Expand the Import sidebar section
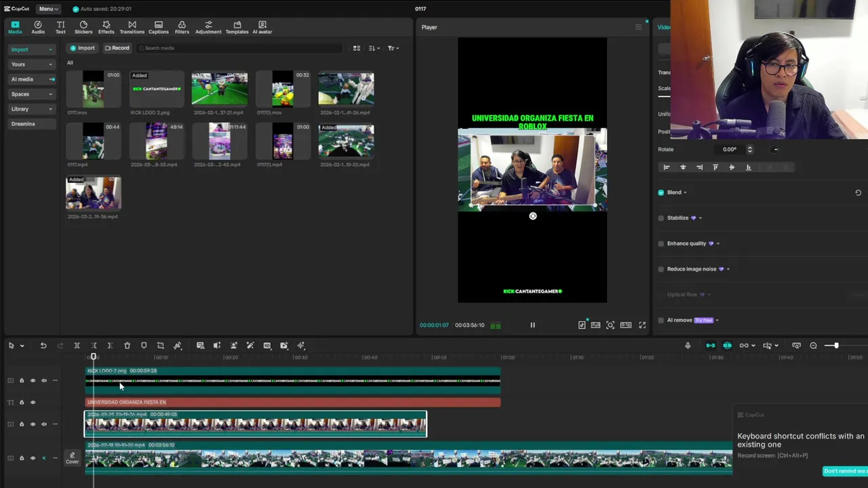This screenshot has width=868, height=488. tap(32, 49)
